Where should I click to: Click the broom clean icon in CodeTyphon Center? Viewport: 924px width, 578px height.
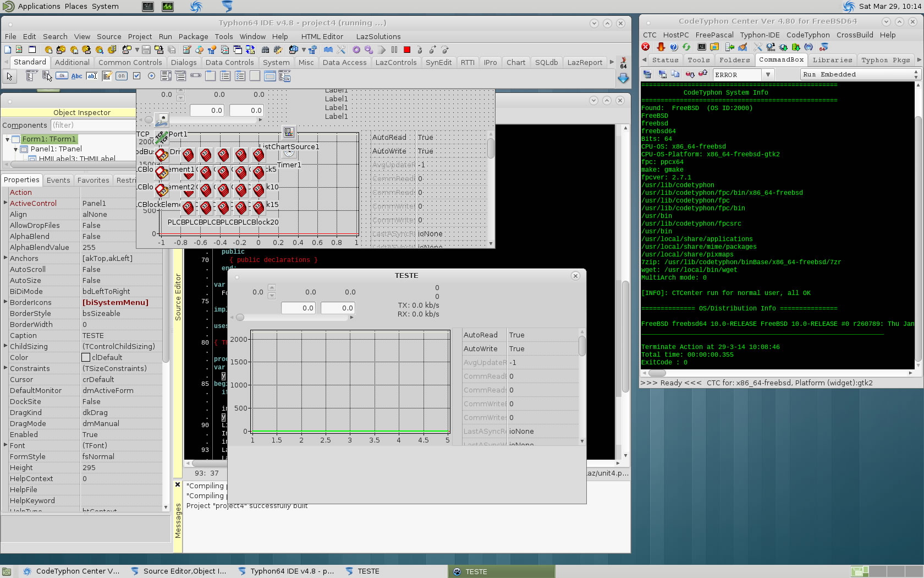(743, 47)
